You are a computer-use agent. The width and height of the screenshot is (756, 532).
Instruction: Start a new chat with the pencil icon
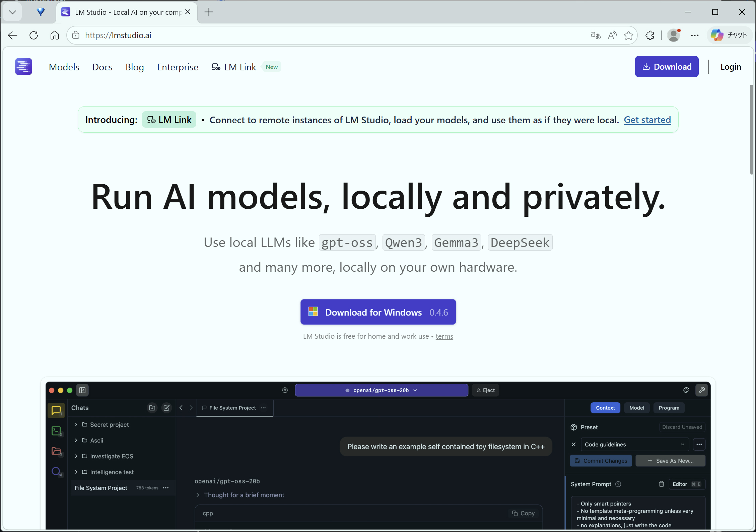[166, 408]
